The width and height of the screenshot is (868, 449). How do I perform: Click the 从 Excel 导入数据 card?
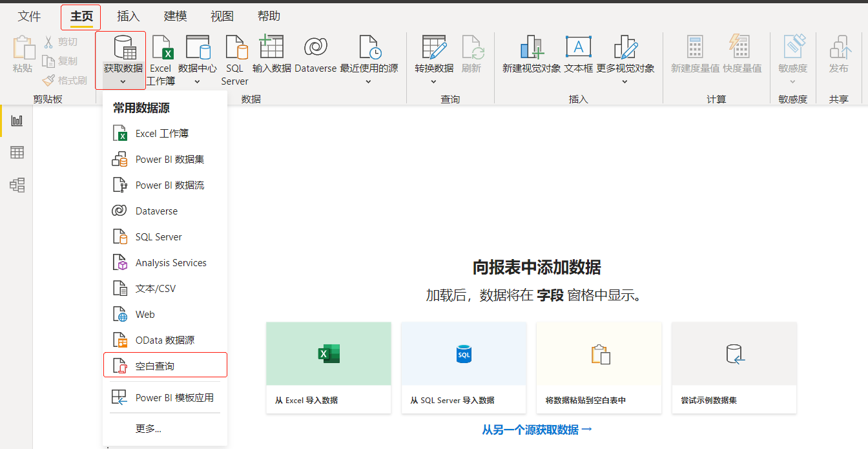point(329,368)
